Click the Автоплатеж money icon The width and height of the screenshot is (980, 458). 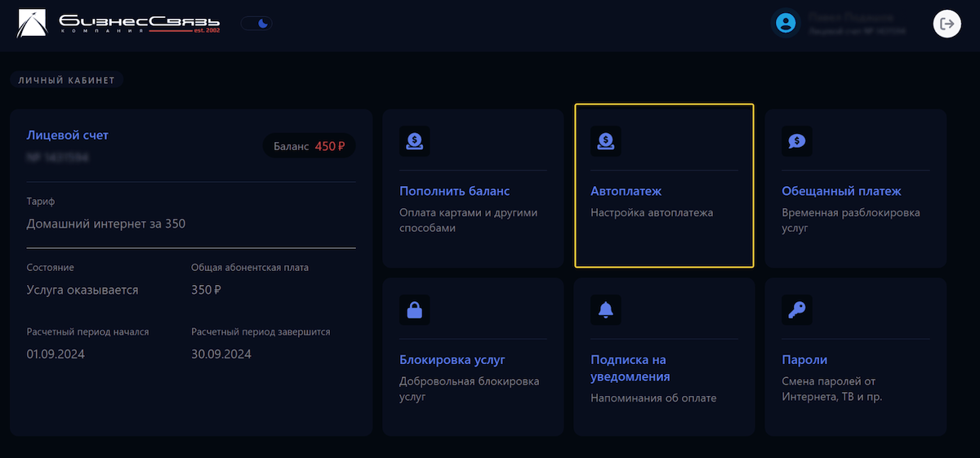click(606, 141)
